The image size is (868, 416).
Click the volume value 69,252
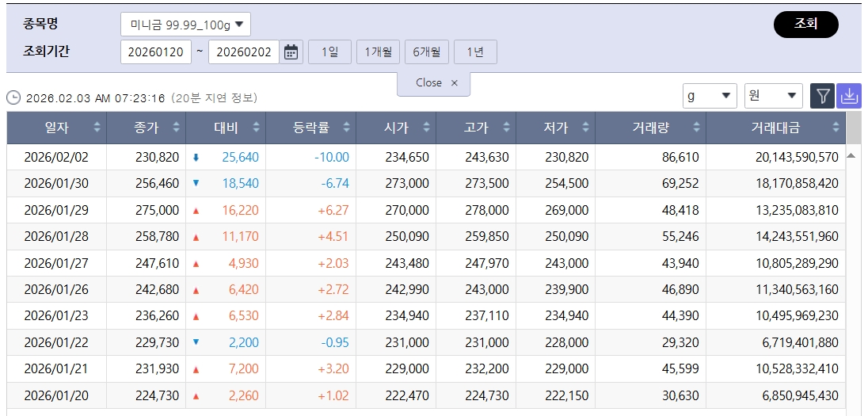(680, 183)
